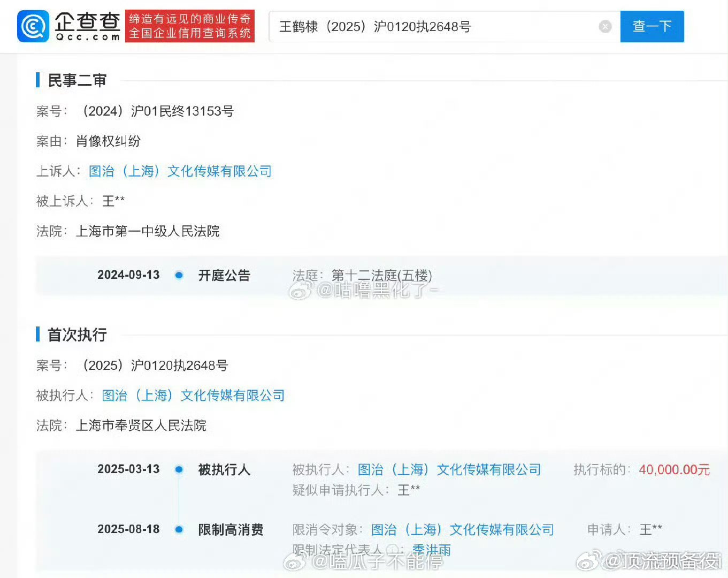Click the 限制高消费 timeline label
728x578 pixels.
(231, 530)
